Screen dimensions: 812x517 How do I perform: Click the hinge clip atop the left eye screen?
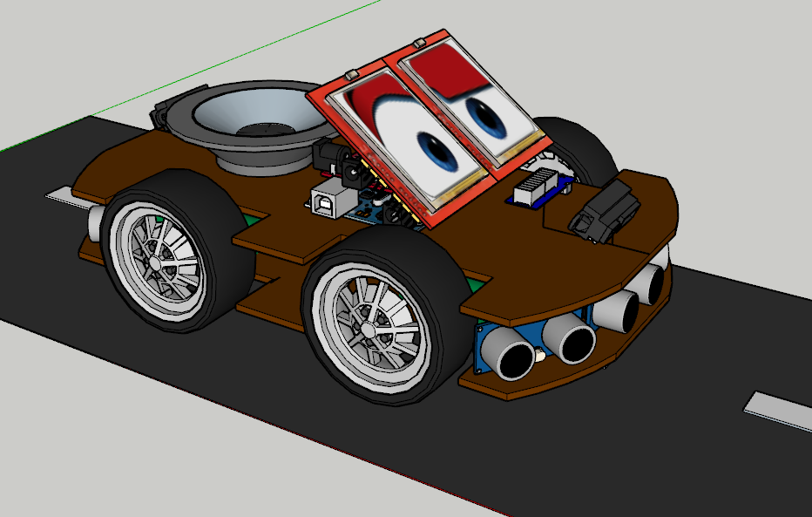click(x=353, y=75)
